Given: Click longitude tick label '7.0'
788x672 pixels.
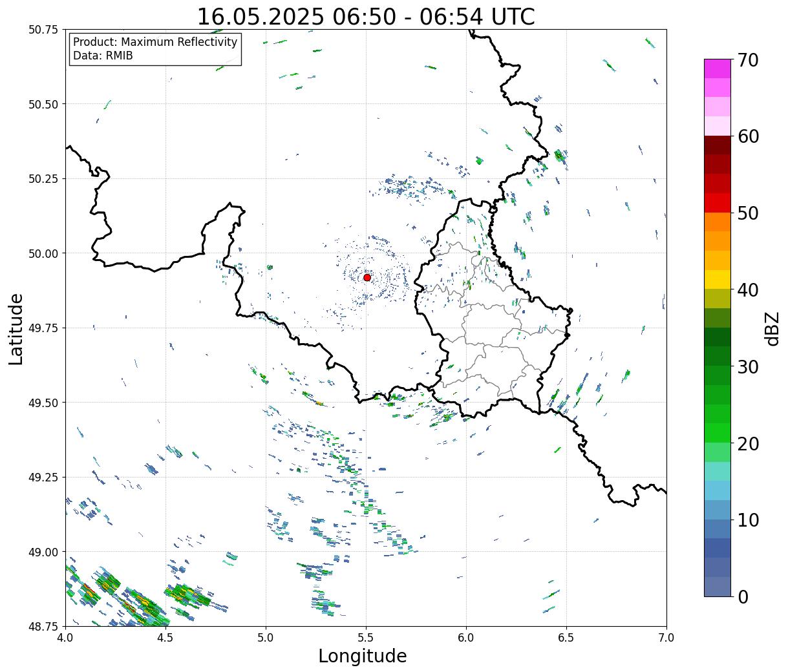Looking at the screenshot, I should [x=666, y=638].
